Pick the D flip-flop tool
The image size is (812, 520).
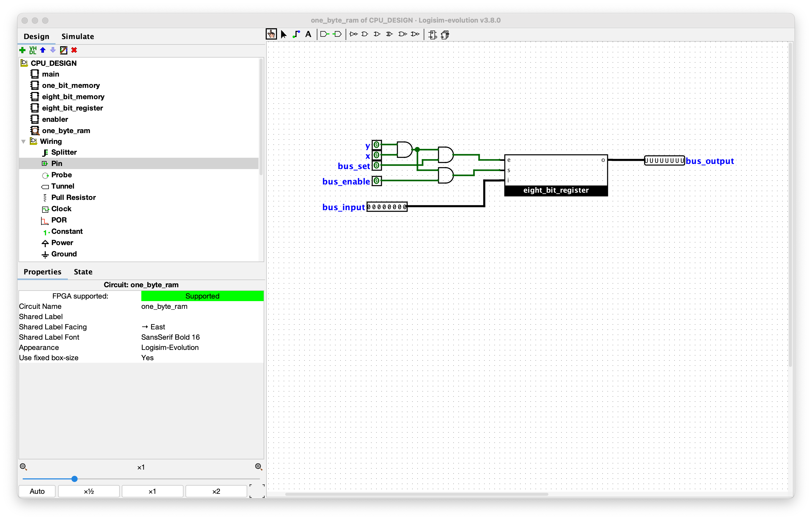pyautogui.click(x=432, y=34)
